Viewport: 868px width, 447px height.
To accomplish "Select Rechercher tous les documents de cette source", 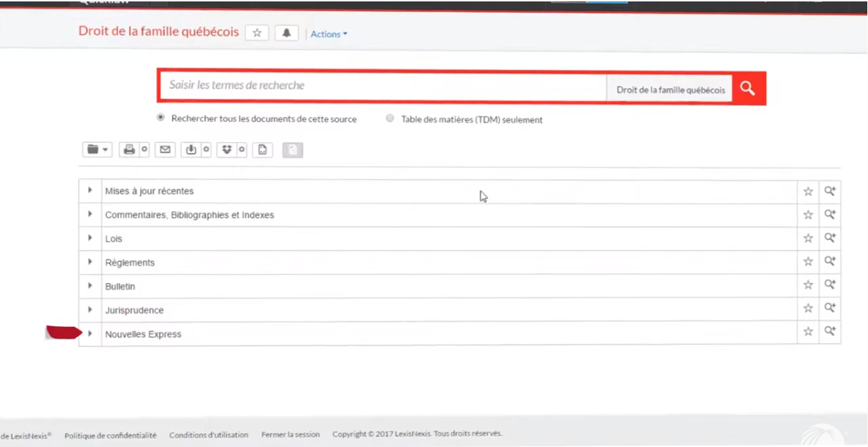I will coord(160,118).
